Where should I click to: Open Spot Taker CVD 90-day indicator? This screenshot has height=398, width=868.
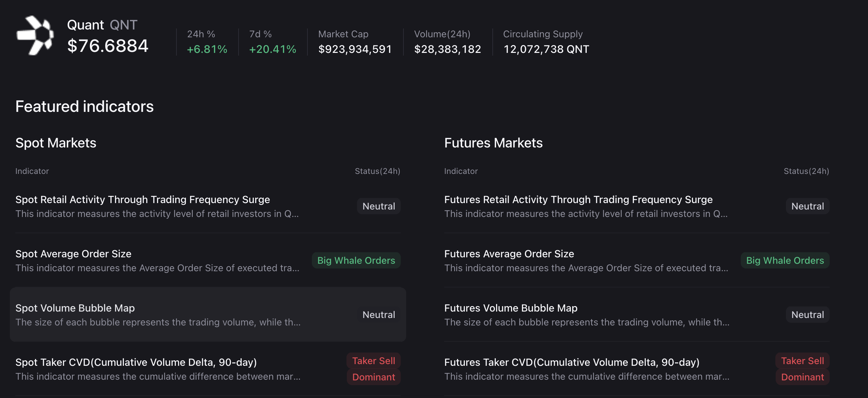[x=136, y=362]
